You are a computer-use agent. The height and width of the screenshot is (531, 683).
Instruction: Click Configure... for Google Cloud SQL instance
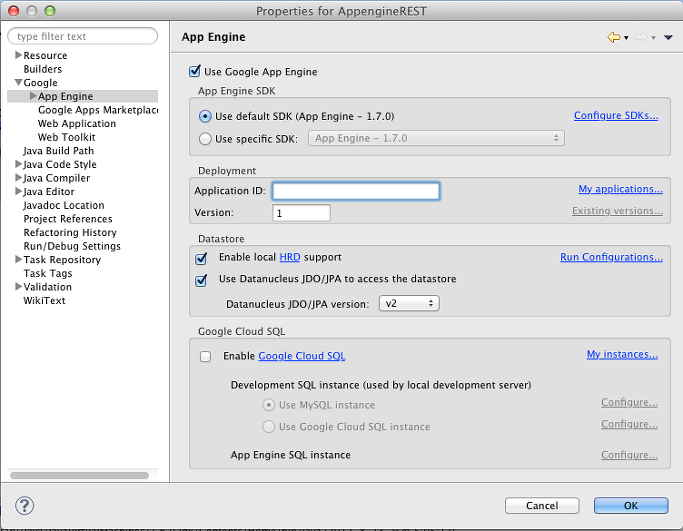point(629,424)
